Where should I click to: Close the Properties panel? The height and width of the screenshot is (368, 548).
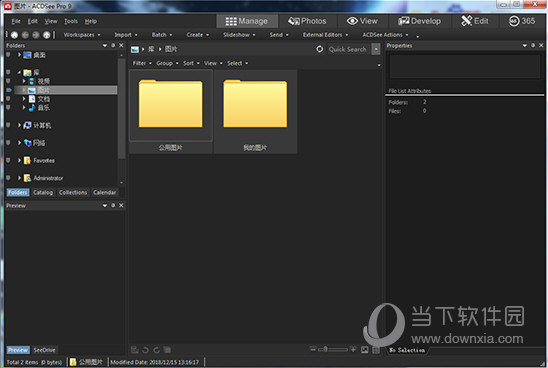pyautogui.click(x=541, y=45)
